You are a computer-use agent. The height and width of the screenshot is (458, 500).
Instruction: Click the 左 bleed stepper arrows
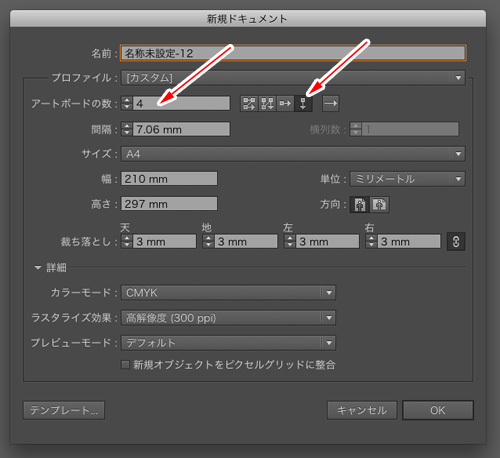pyautogui.click(x=290, y=241)
